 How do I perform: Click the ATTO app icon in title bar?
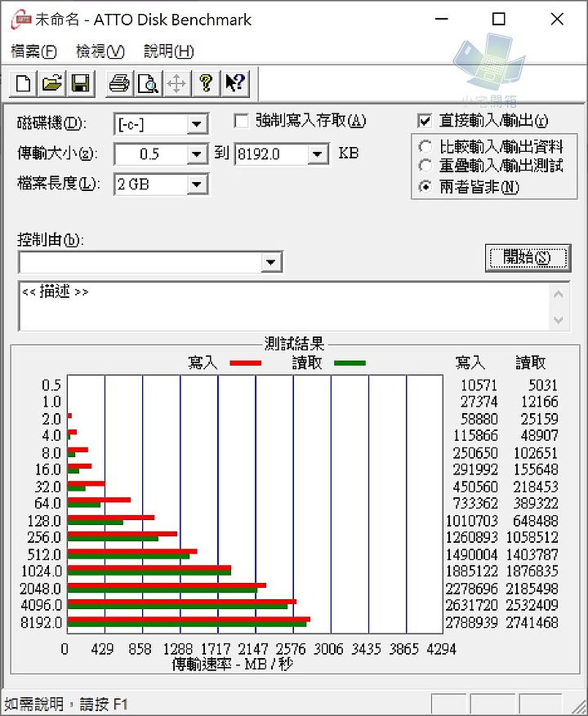tap(21, 20)
